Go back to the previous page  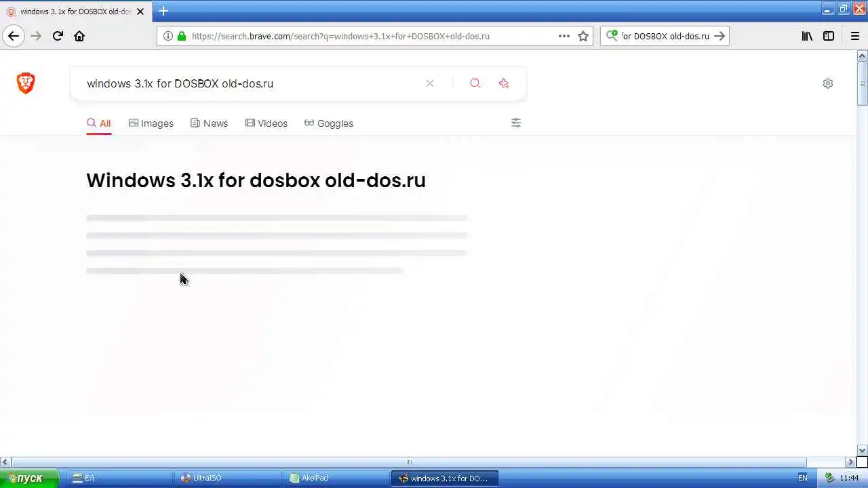(14, 36)
